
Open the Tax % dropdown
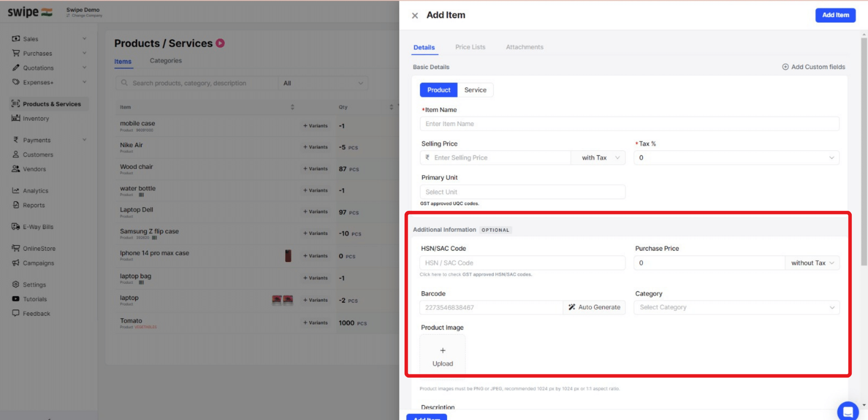click(x=736, y=158)
